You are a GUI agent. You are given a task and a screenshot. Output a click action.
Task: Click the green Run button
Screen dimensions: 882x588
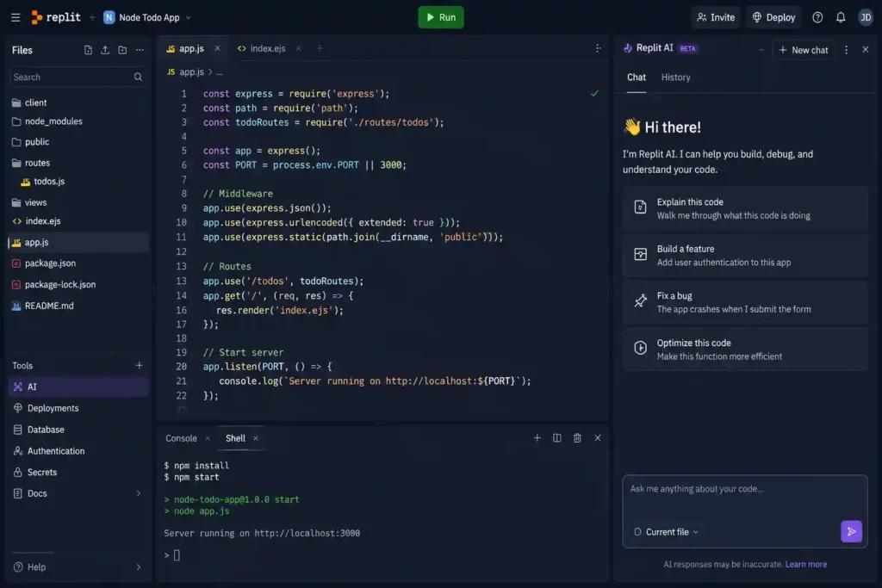tap(440, 17)
